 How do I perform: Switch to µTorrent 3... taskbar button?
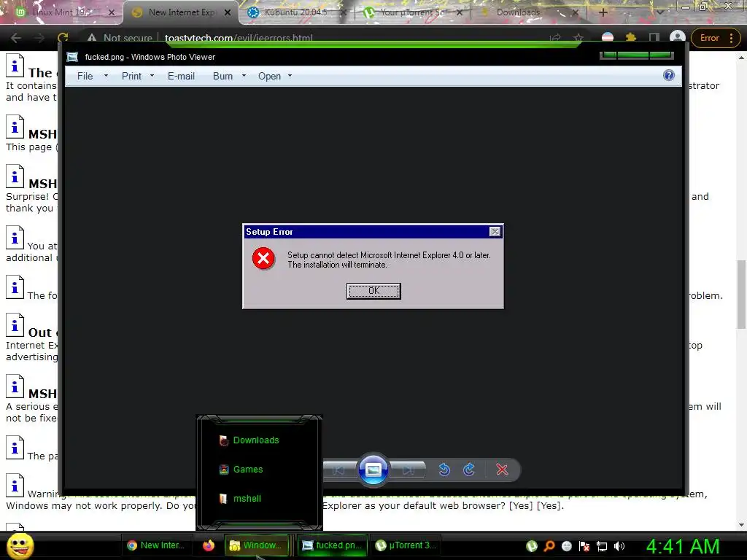click(x=406, y=545)
